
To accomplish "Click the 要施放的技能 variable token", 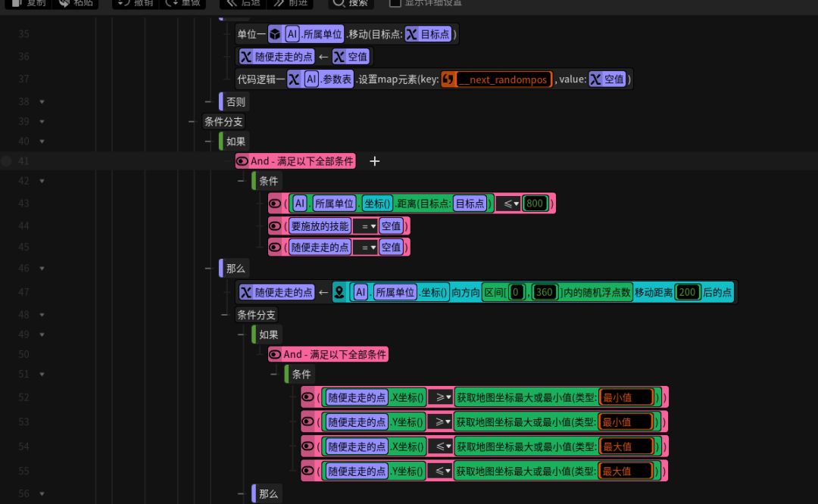I will (320, 226).
